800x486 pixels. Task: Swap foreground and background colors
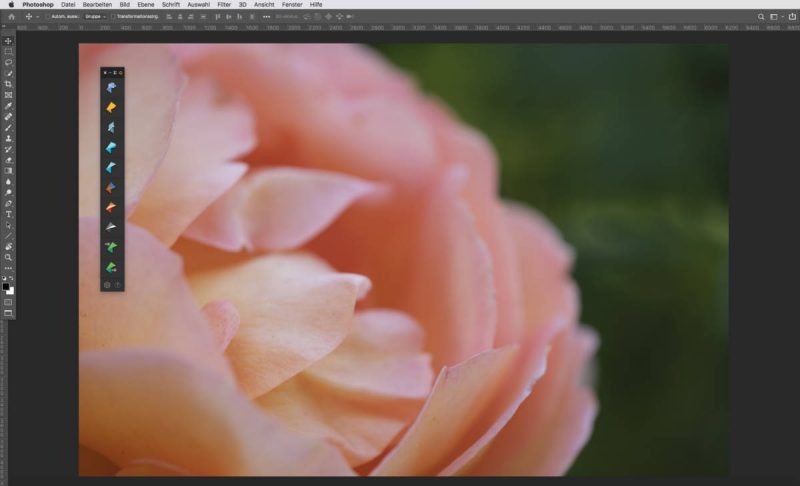pyautogui.click(x=12, y=278)
